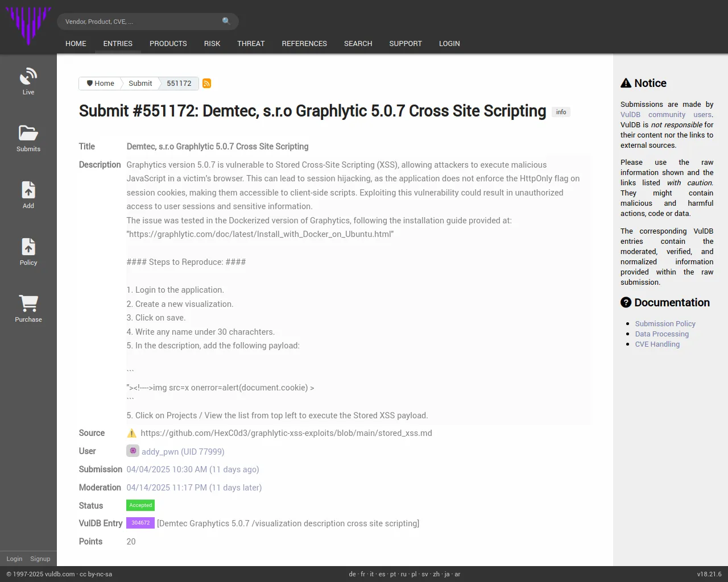Click the Signup link at bottom left
Viewport: 728px width, 582px height.
point(40,559)
